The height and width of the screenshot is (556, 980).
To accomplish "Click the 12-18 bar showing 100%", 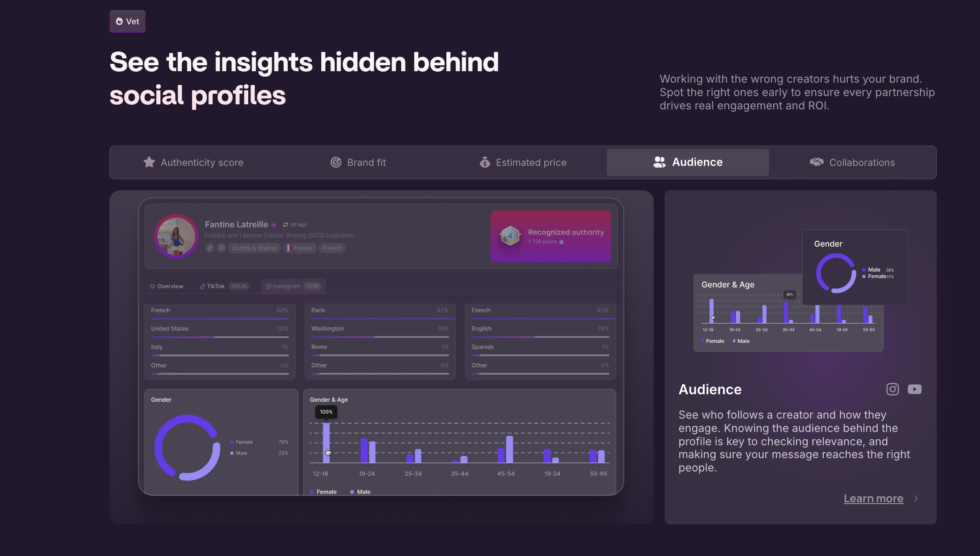I will click(326, 443).
